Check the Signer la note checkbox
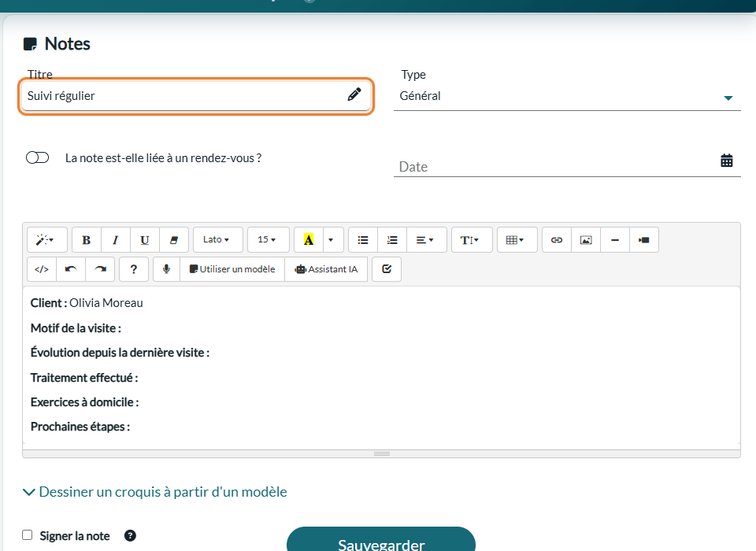This screenshot has width=756, height=551. (28, 535)
